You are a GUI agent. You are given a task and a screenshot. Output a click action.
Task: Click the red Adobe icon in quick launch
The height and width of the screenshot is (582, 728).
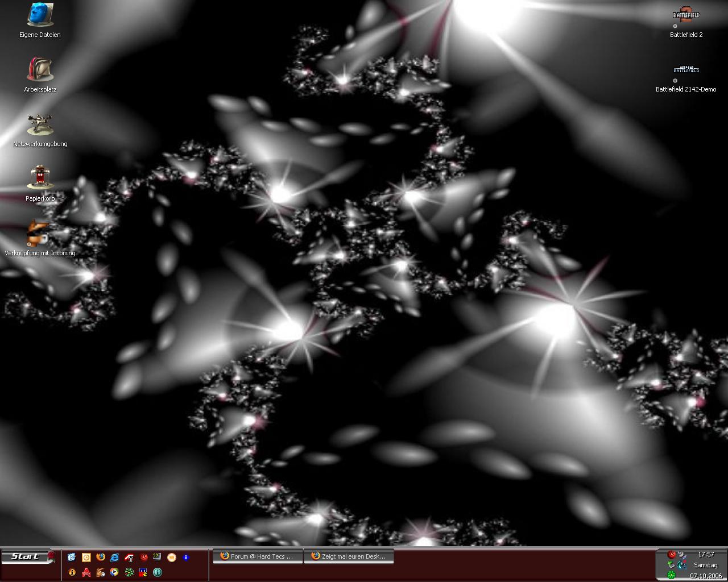coord(86,572)
